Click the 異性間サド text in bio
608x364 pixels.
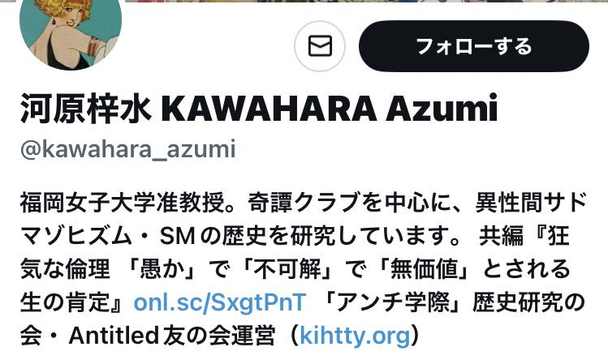pos(531,203)
